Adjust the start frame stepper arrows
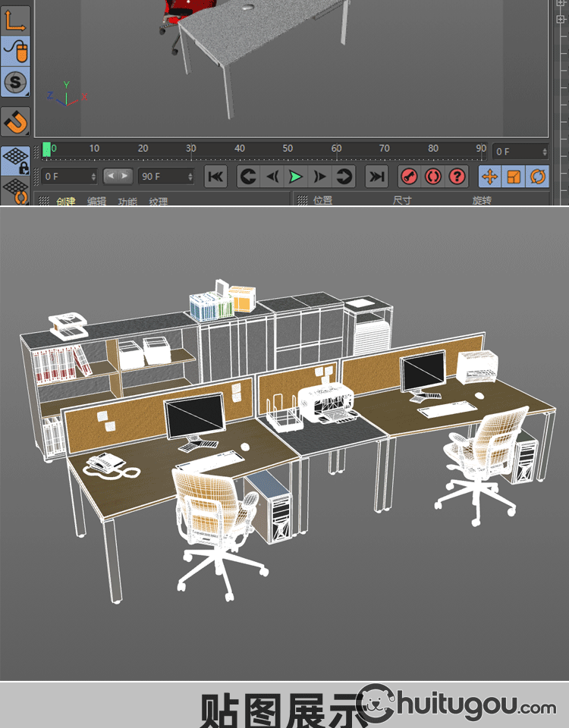 tap(94, 177)
